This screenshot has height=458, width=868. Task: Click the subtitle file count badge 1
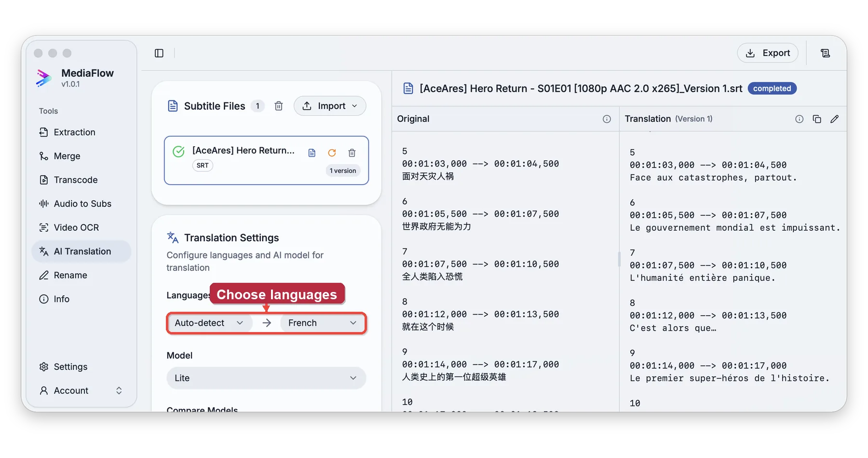point(258,106)
